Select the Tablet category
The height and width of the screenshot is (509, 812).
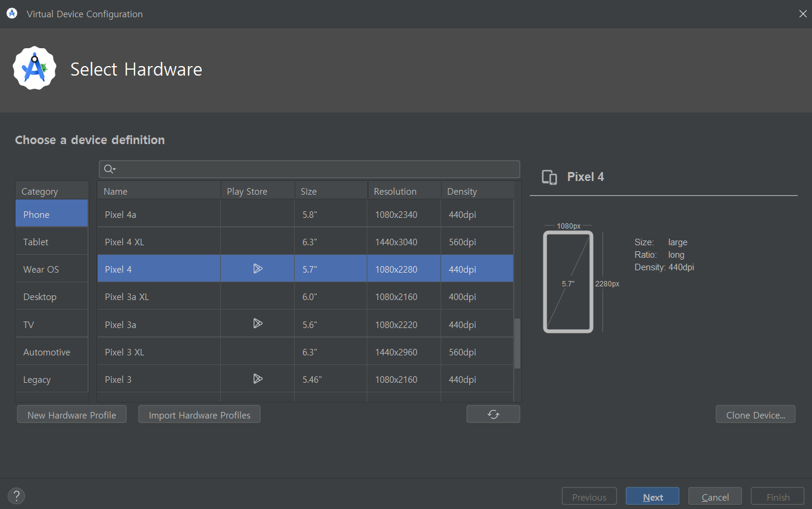pyautogui.click(x=52, y=242)
